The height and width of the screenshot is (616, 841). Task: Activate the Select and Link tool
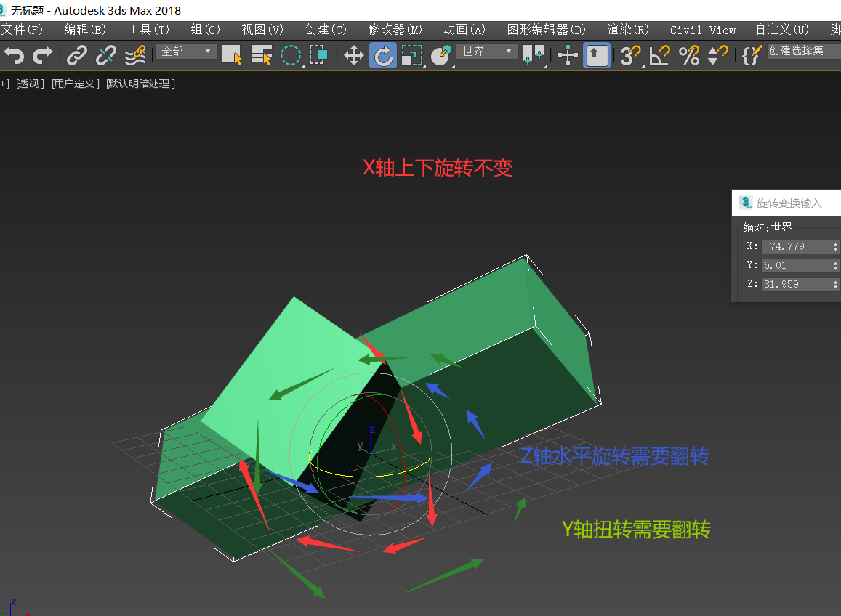[77, 55]
